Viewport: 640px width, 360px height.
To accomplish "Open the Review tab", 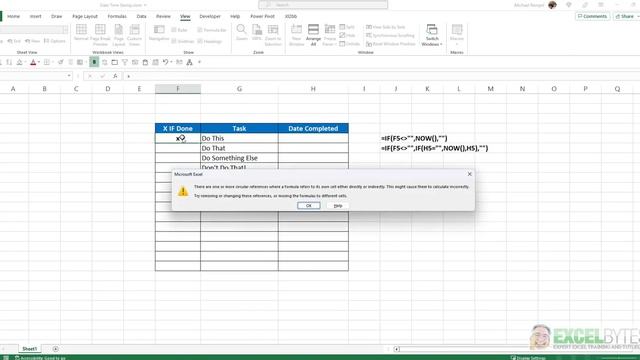I will [163, 16].
